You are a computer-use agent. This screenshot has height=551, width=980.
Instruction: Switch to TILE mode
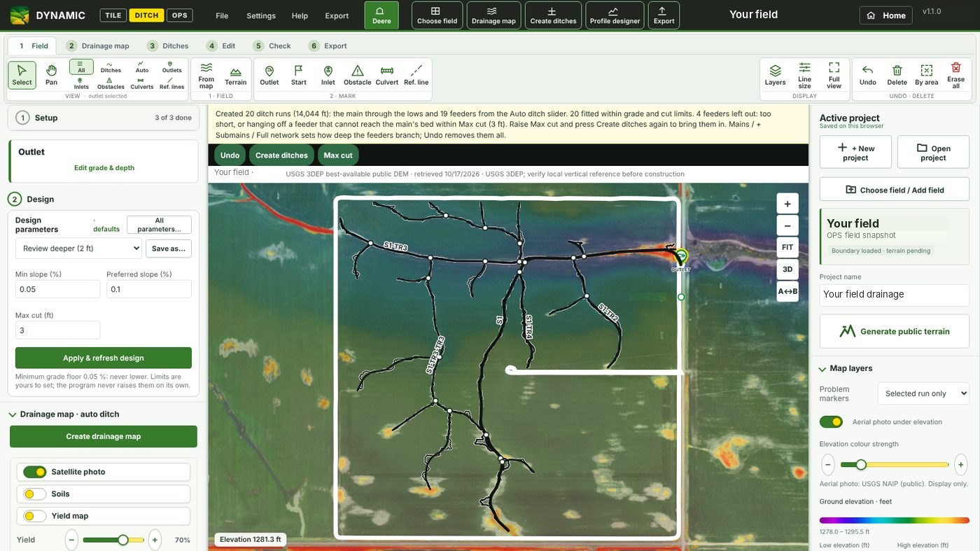(113, 15)
